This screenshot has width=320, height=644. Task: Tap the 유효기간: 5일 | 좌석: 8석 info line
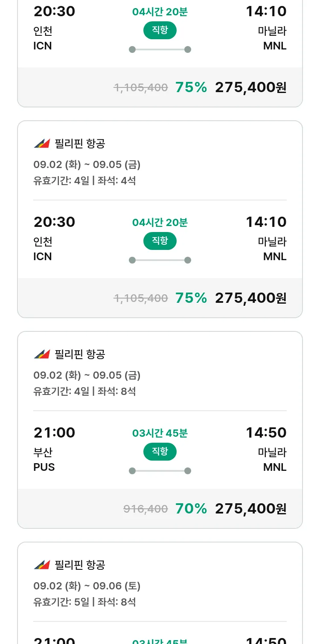pos(84,602)
